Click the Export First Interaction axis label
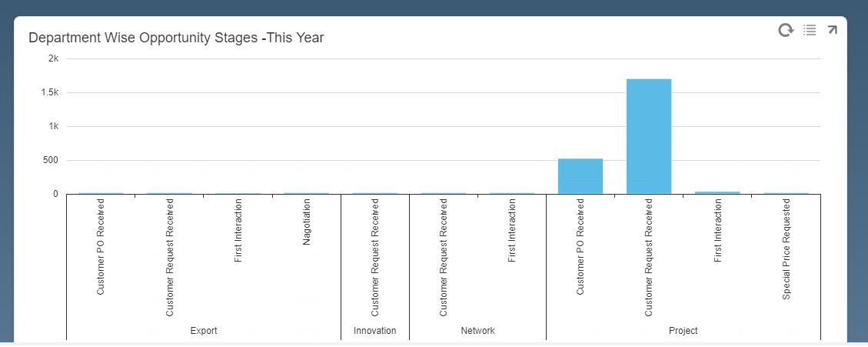This screenshot has height=347, width=868. click(238, 231)
